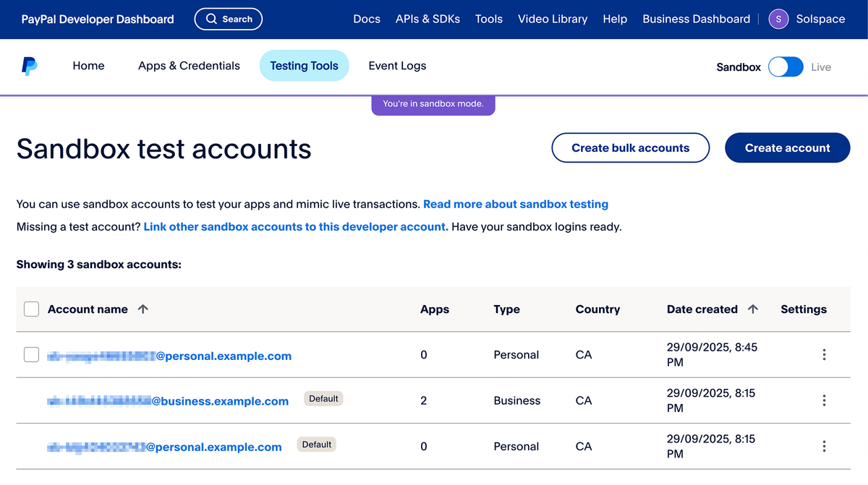Image resolution: width=868 pixels, height=485 pixels.
Task: Open Read more about sandbox testing link
Action: tap(515, 205)
